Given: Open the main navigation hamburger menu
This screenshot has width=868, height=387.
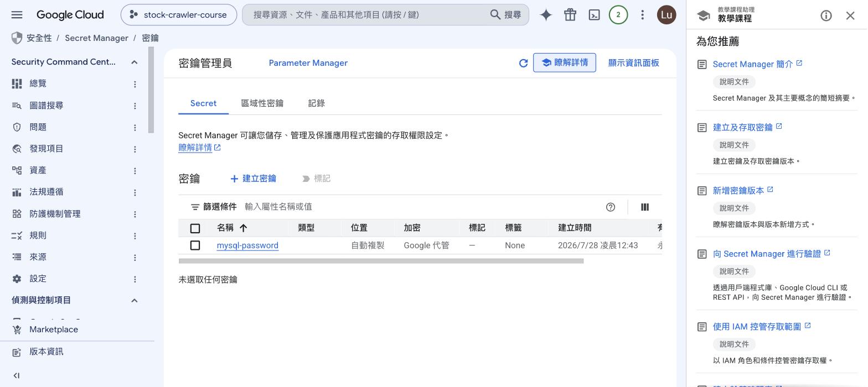Looking at the screenshot, I should pyautogui.click(x=17, y=15).
